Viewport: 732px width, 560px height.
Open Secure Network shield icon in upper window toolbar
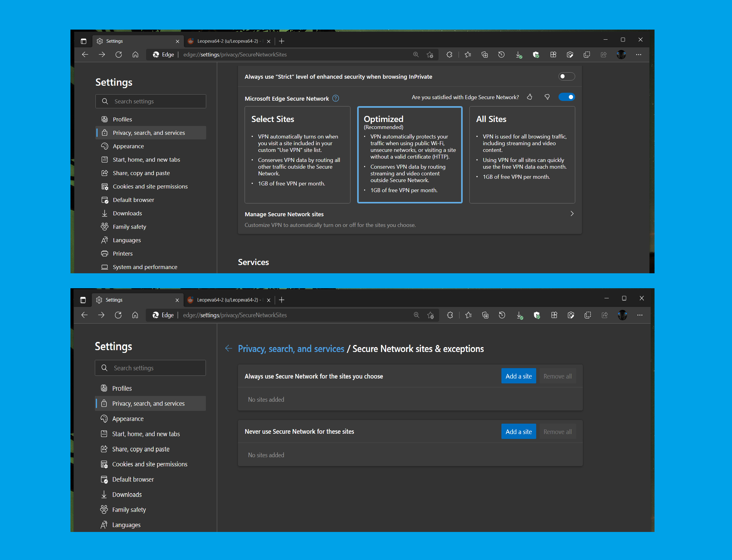point(536,55)
